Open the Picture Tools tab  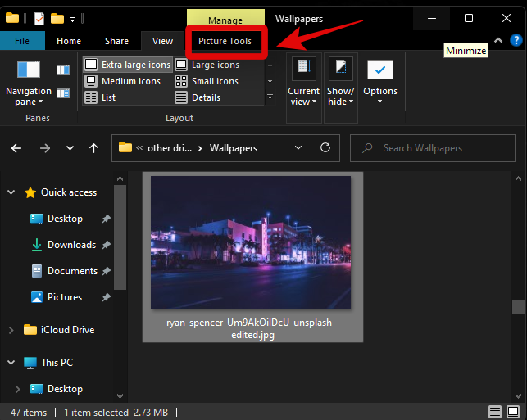(x=225, y=41)
